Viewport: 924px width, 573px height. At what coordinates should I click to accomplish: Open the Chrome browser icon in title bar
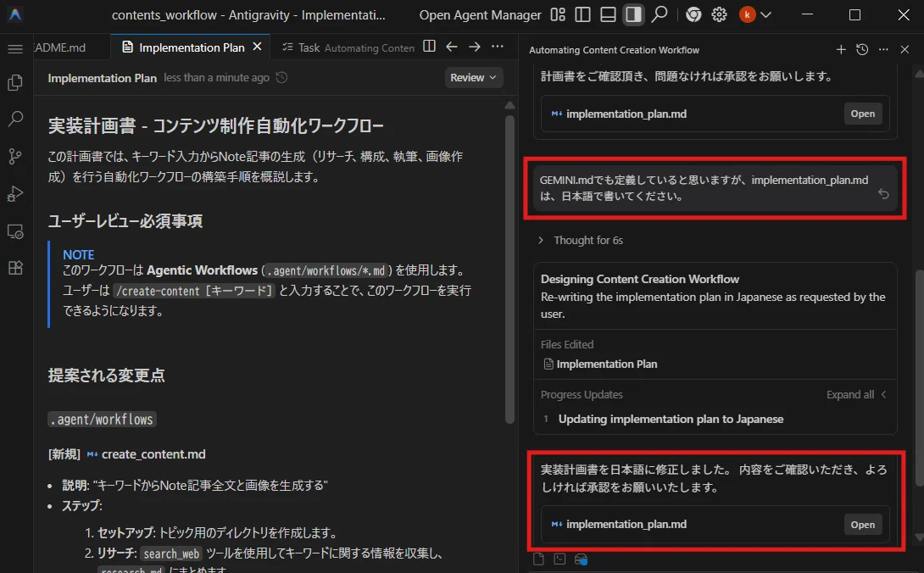[x=693, y=14]
